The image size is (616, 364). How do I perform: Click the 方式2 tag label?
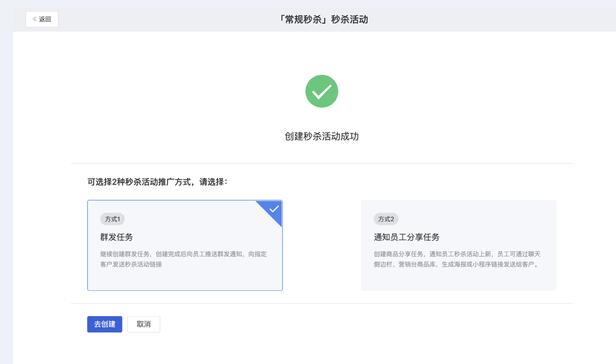click(x=386, y=219)
